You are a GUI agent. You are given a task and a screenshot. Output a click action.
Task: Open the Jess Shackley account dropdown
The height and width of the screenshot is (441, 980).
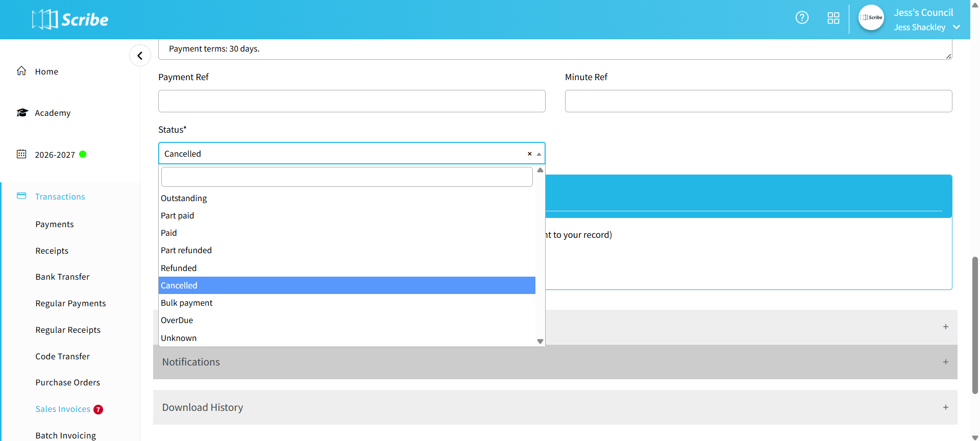point(956,27)
